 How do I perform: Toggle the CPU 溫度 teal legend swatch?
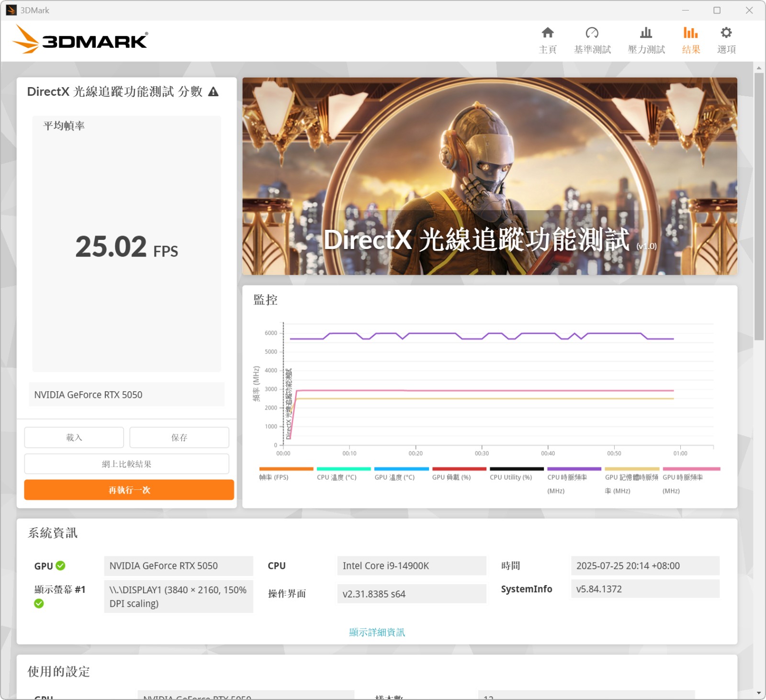click(x=344, y=469)
